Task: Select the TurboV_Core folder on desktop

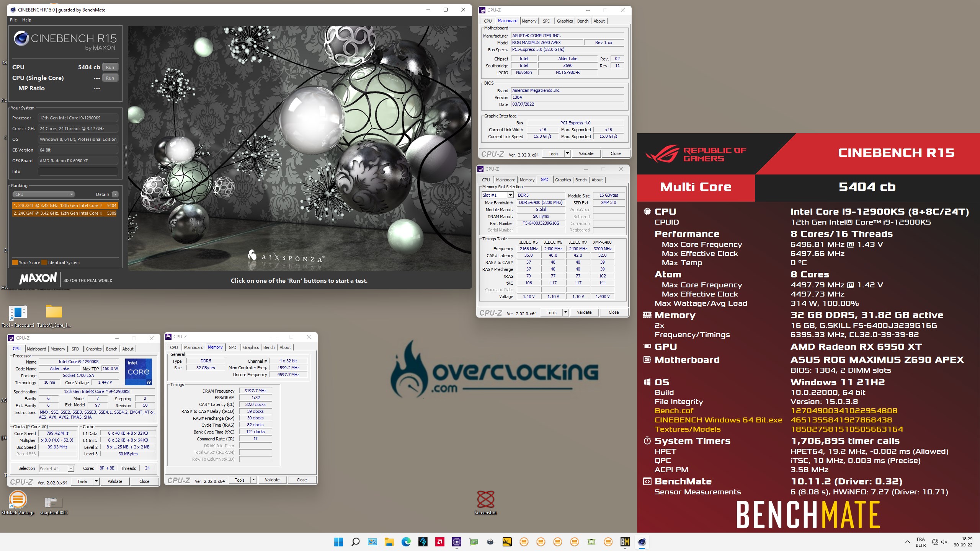Action: [x=54, y=316]
